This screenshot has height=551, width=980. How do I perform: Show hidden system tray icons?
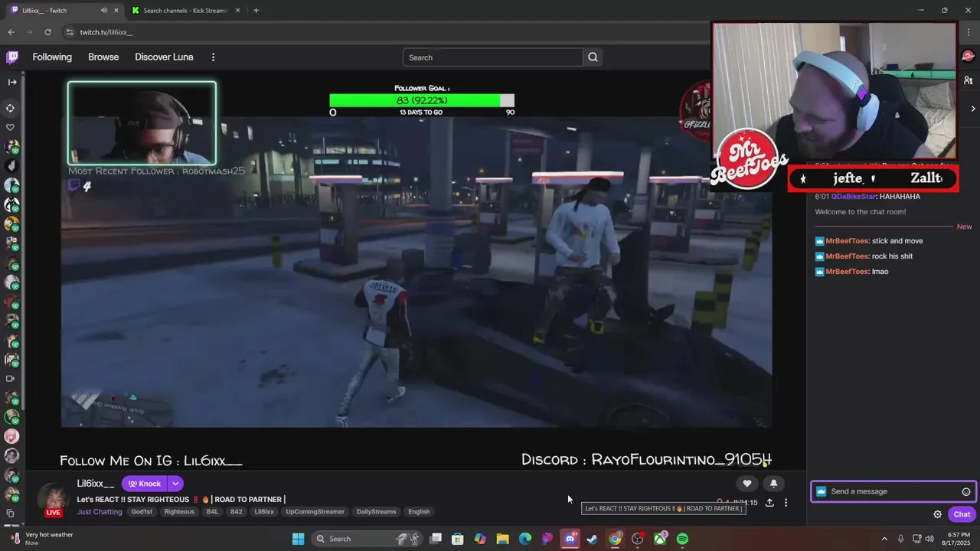click(x=884, y=539)
